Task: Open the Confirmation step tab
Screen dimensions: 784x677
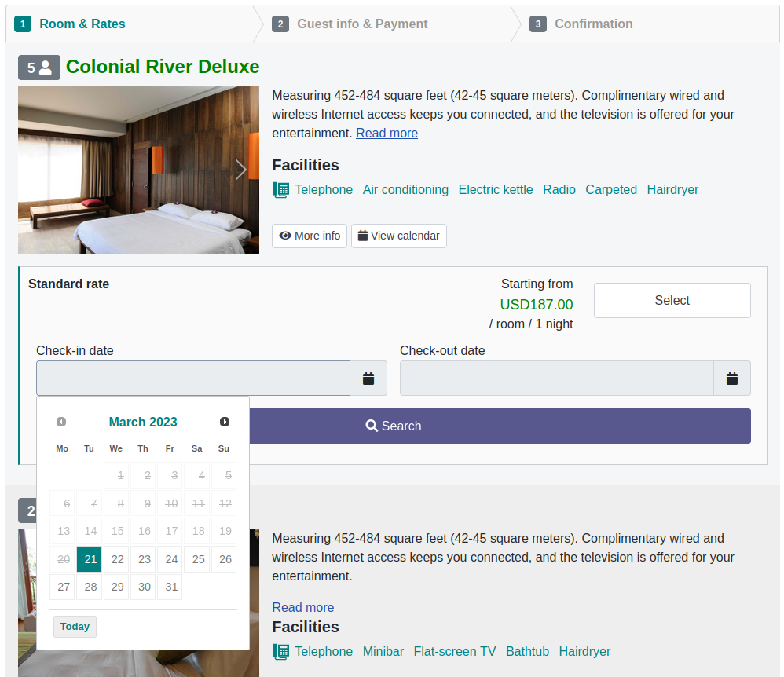Action: coord(592,24)
